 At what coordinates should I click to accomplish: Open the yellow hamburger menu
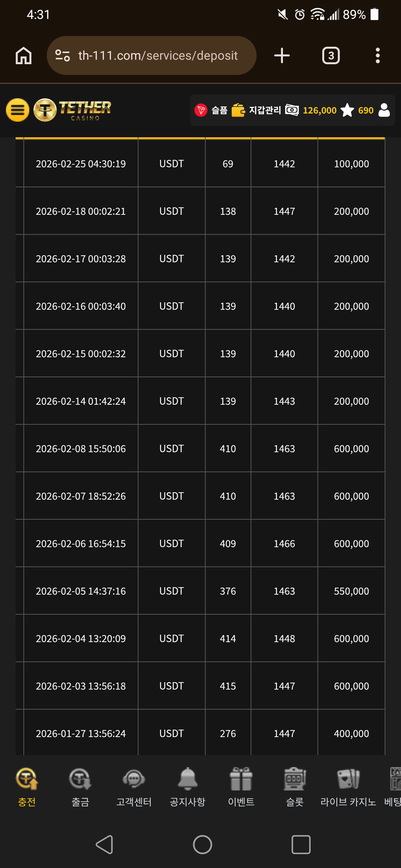pos(17,110)
